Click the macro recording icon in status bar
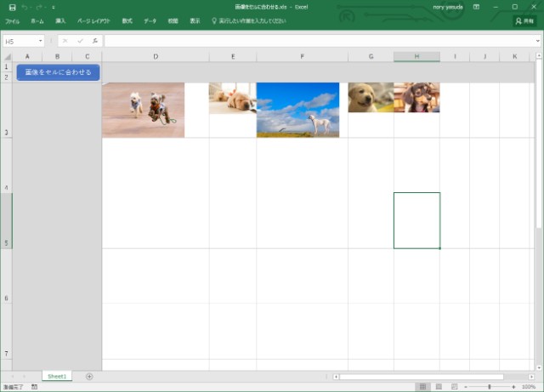This screenshot has height=392, width=544. click(34, 387)
